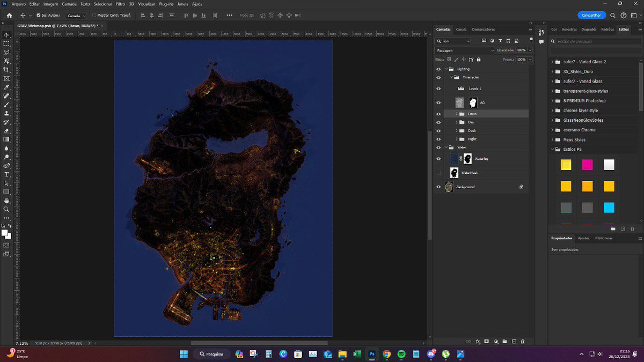Open the Camada auto-select dropdown
Screen dimensions: 644x362
point(76,15)
